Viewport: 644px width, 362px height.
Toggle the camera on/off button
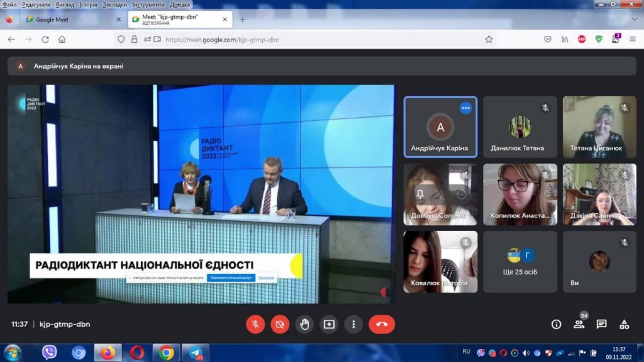pyautogui.click(x=280, y=324)
